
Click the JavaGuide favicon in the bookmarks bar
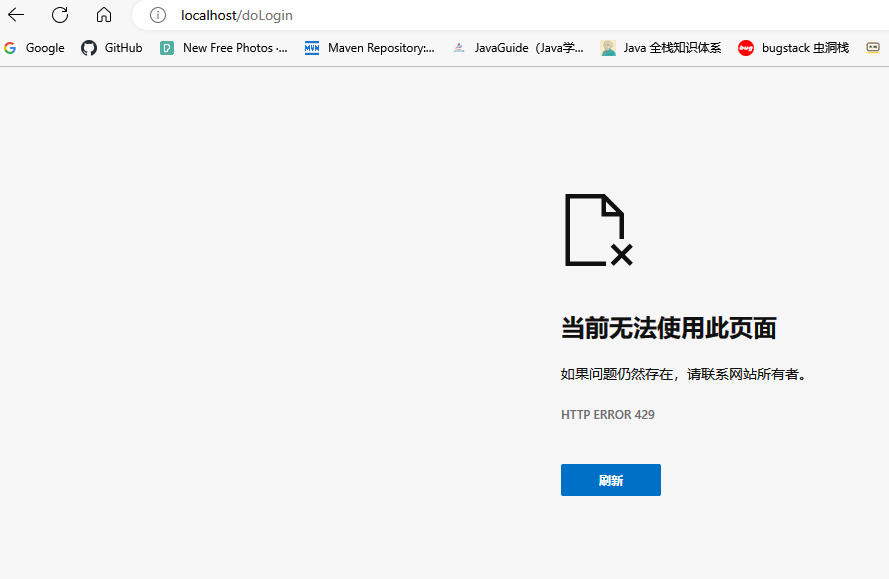459,48
